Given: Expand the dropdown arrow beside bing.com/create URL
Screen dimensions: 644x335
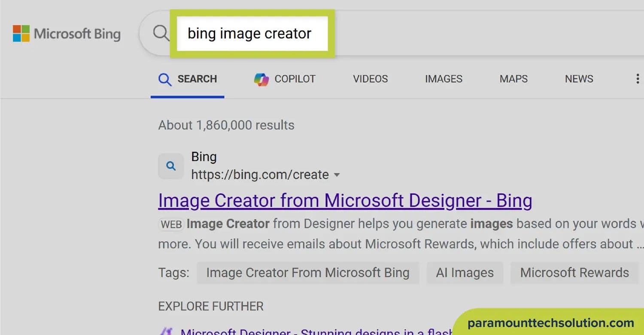Looking at the screenshot, I should click(337, 175).
